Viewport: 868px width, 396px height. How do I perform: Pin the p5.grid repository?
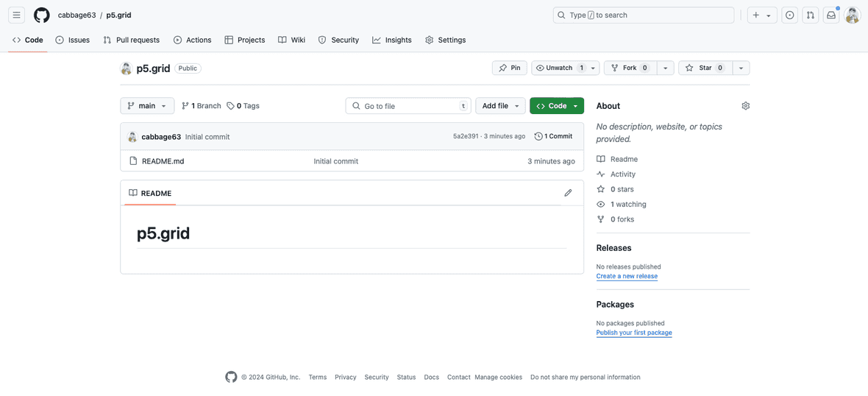coord(509,68)
